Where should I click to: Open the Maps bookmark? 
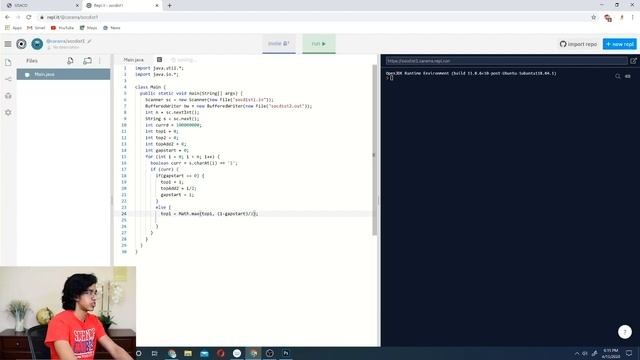(x=88, y=28)
